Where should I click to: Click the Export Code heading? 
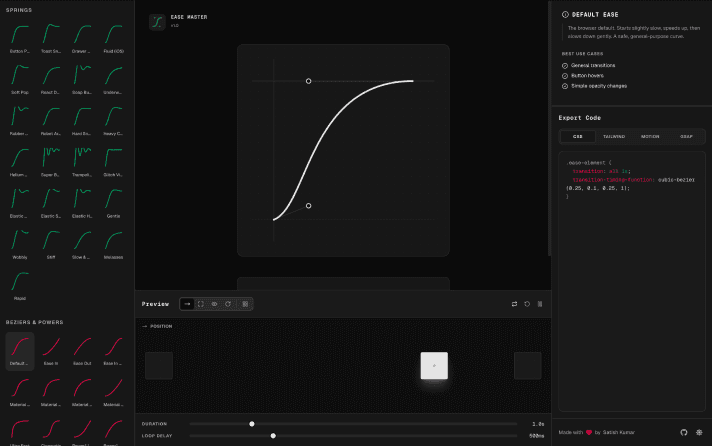click(579, 118)
